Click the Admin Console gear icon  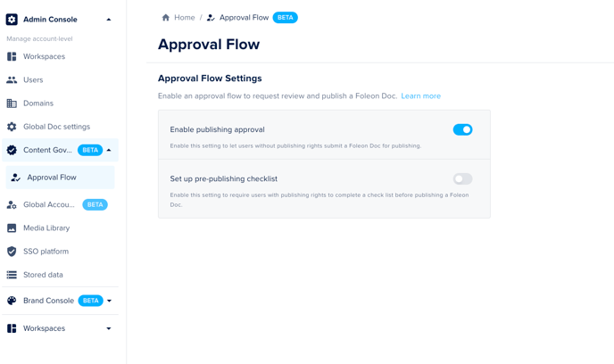coord(12,19)
